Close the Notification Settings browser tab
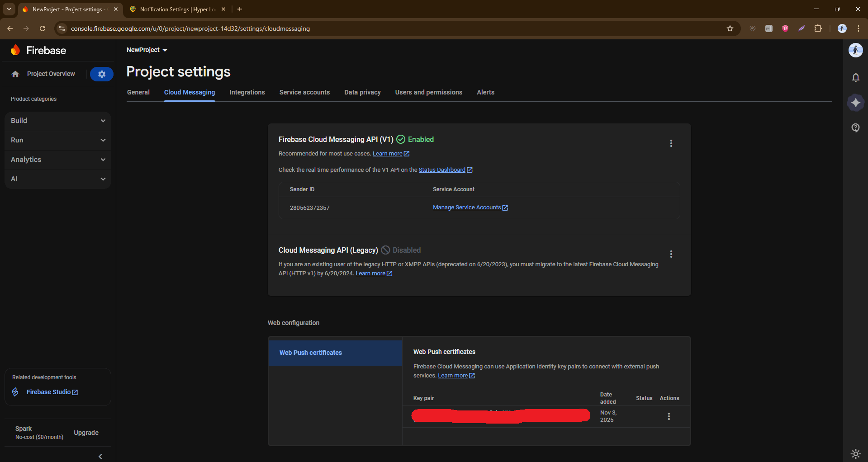Screen dimensions: 868x462 [x=223, y=9]
